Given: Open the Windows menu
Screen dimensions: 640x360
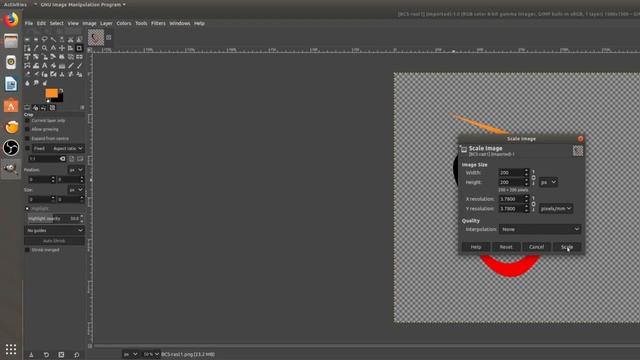Looking at the screenshot, I should coord(180,24).
